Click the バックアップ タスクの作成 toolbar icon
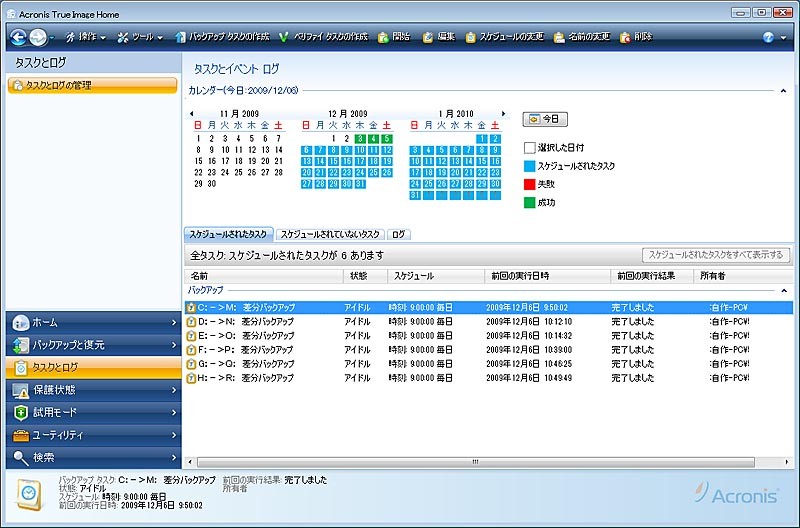 [x=181, y=37]
